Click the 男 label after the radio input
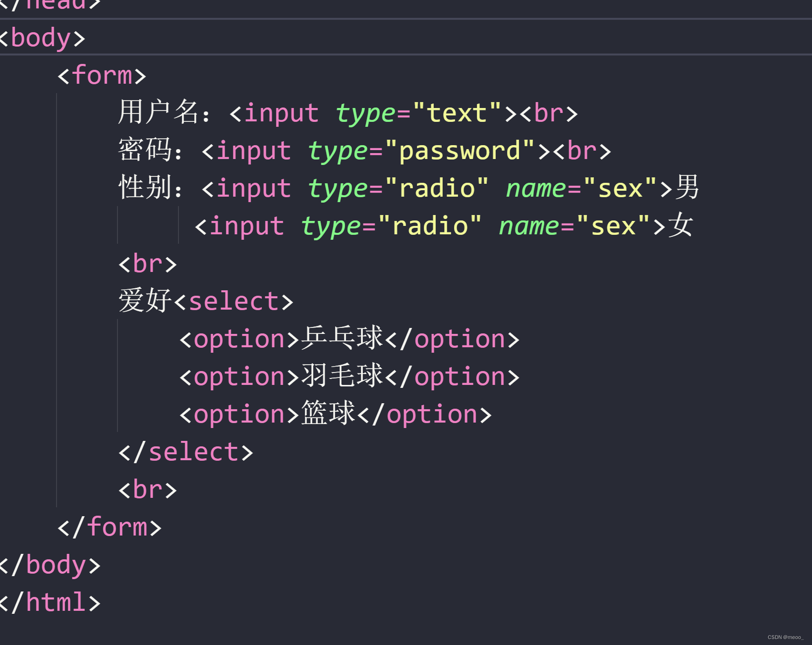The height and width of the screenshot is (645, 812). click(x=688, y=188)
